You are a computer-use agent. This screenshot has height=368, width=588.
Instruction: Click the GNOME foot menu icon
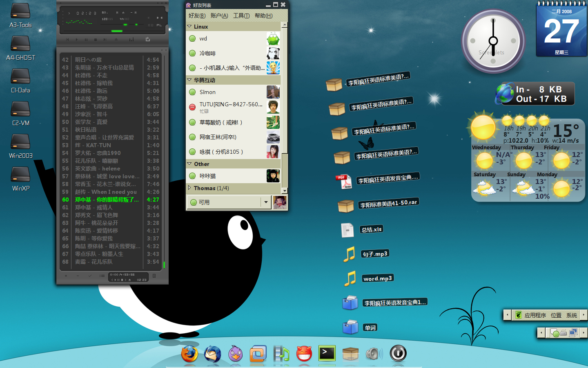click(519, 315)
